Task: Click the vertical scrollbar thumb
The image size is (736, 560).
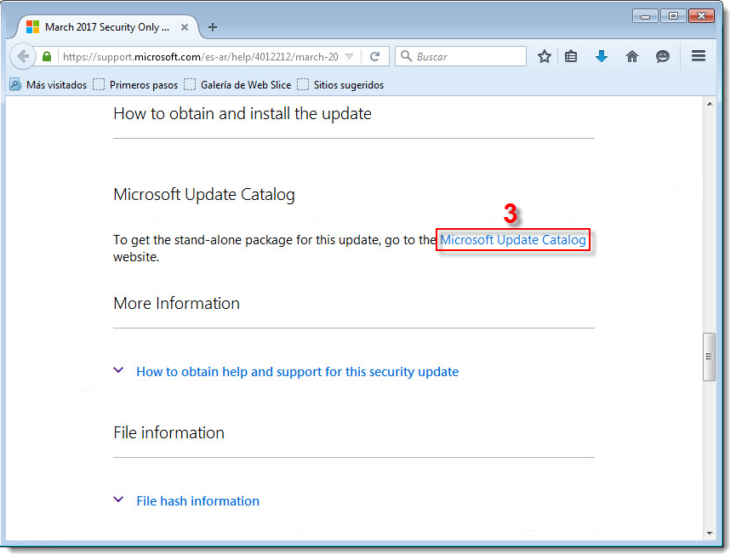Action: point(709,357)
